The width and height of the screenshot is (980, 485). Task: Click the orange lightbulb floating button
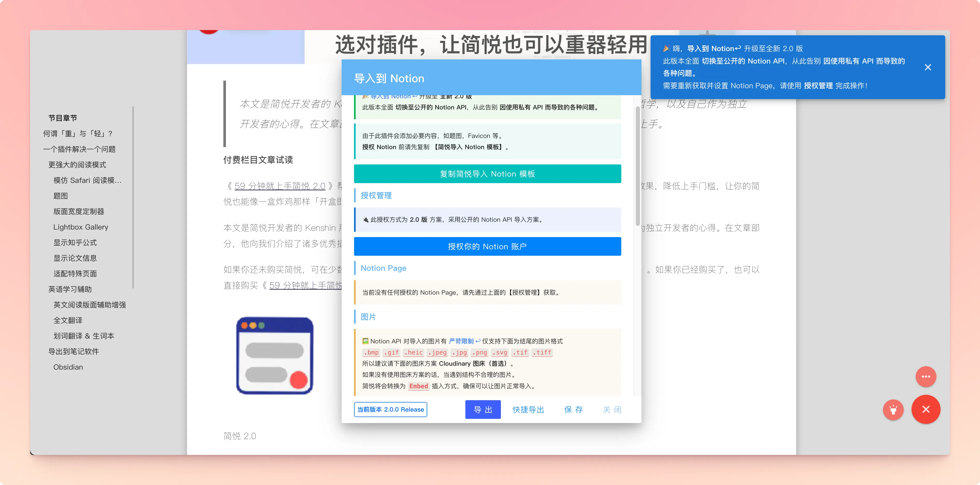coord(893,410)
